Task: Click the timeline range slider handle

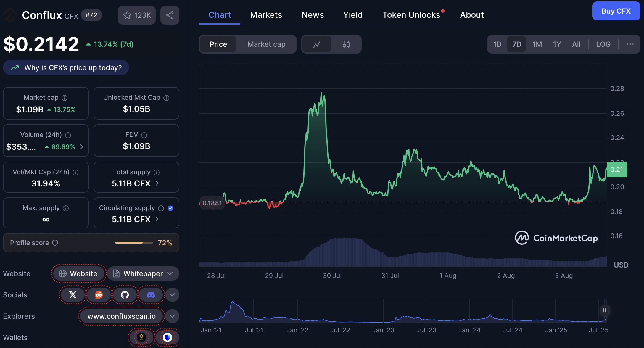Action: click(x=604, y=310)
